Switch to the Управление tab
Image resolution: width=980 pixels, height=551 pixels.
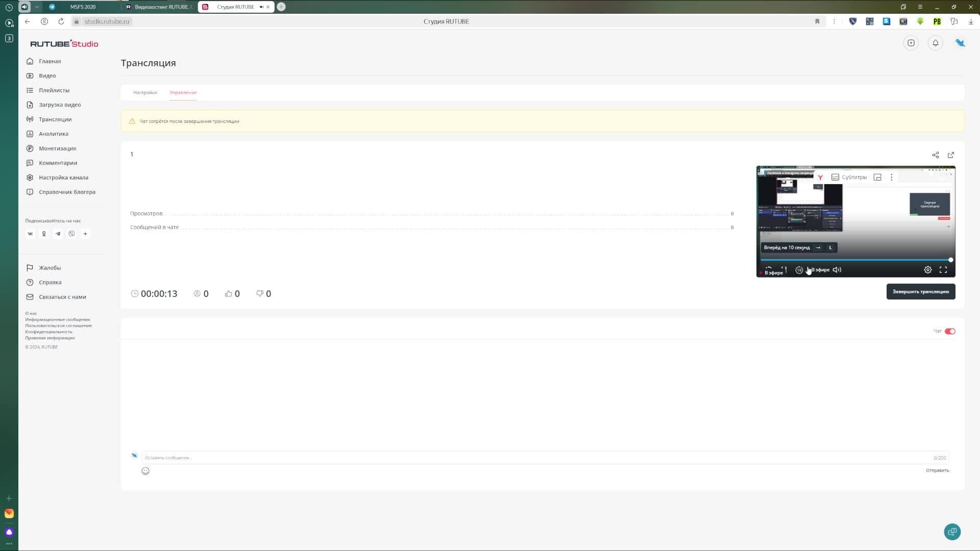point(183,92)
